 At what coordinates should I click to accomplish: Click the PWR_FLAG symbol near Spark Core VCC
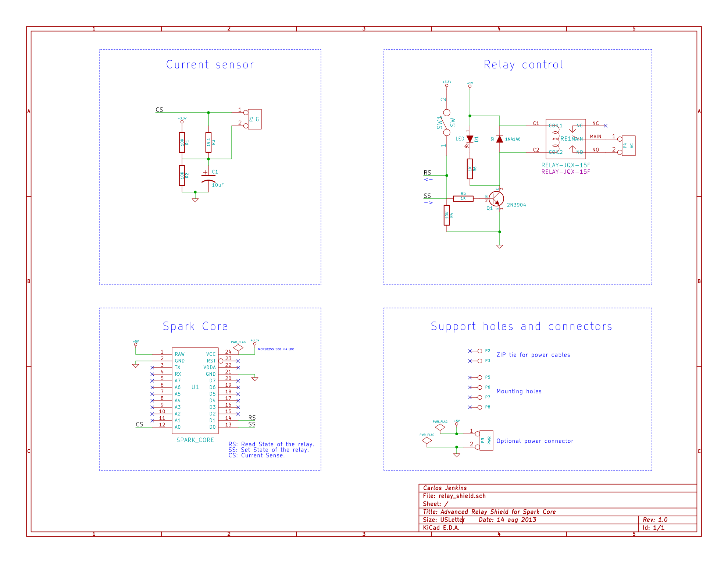pos(238,347)
